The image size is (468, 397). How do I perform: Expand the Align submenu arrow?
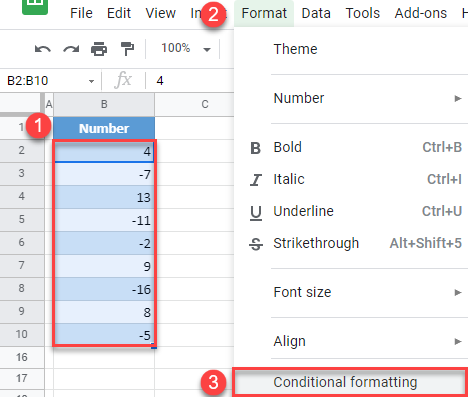[458, 341]
